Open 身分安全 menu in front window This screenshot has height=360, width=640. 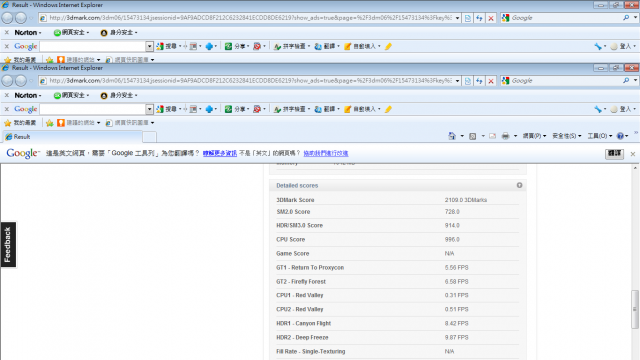[x=119, y=96]
